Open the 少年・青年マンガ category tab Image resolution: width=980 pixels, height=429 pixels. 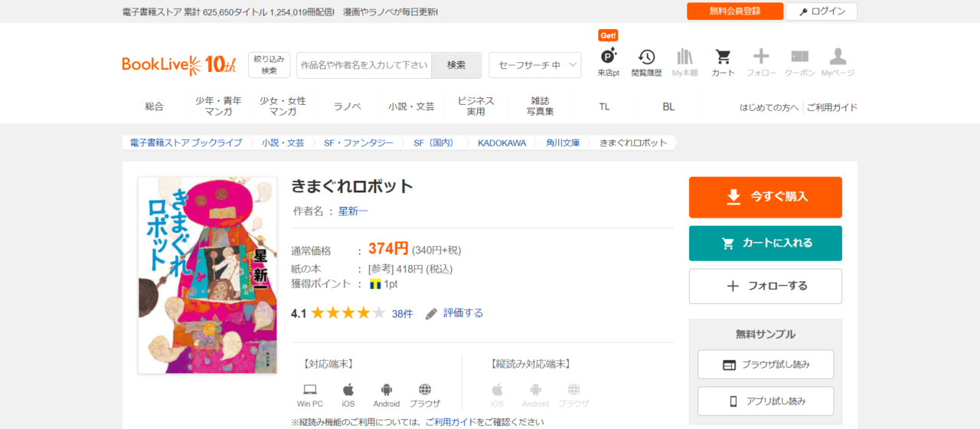point(218,106)
